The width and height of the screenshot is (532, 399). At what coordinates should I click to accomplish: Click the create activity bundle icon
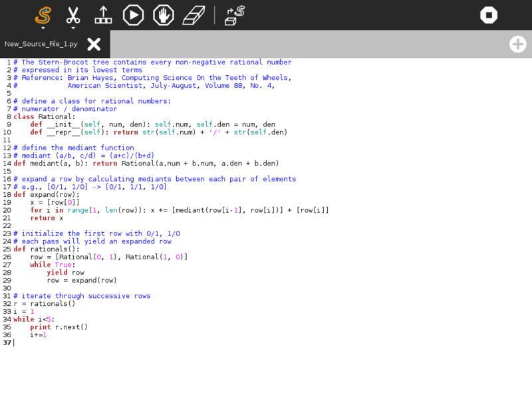[x=235, y=15]
